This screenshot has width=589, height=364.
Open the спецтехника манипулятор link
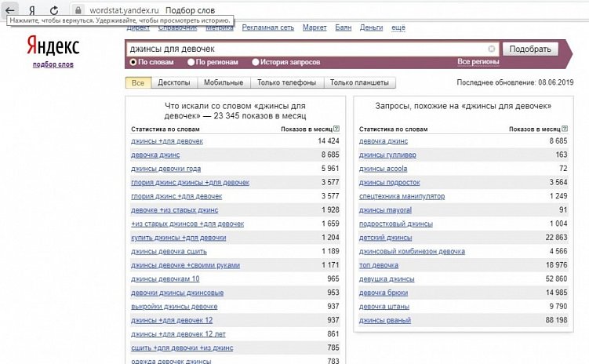(x=402, y=196)
